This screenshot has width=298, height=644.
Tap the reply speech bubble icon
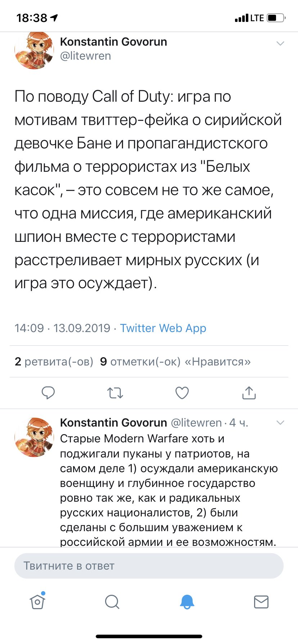point(48,393)
